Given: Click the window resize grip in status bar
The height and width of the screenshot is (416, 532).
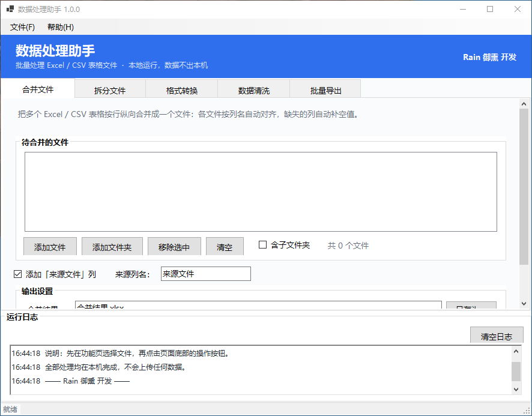Looking at the screenshot, I should (527, 411).
